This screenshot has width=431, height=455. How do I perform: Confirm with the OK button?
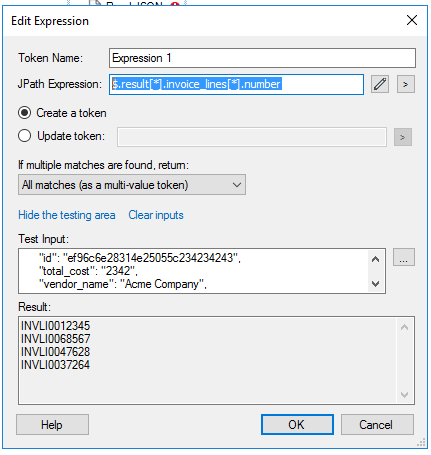(x=297, y=425)
